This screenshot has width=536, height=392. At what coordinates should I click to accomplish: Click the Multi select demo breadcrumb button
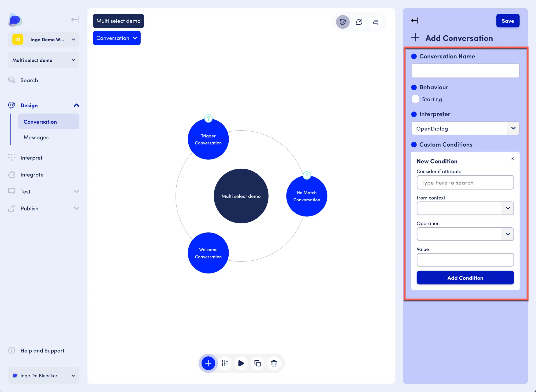click(x=118, y=21)
